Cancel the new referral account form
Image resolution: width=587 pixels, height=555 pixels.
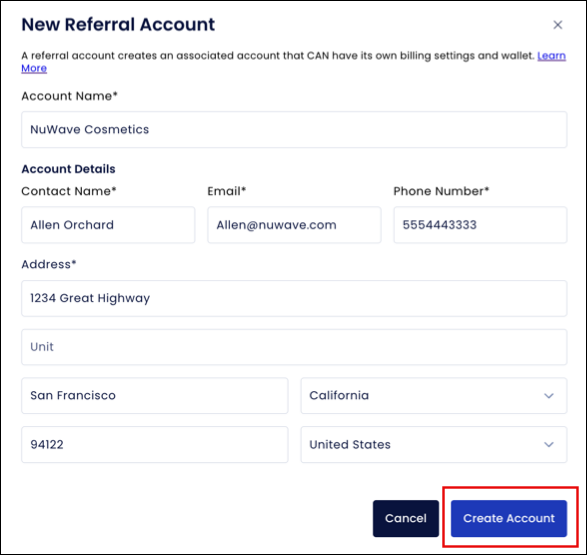click(405, 518)
